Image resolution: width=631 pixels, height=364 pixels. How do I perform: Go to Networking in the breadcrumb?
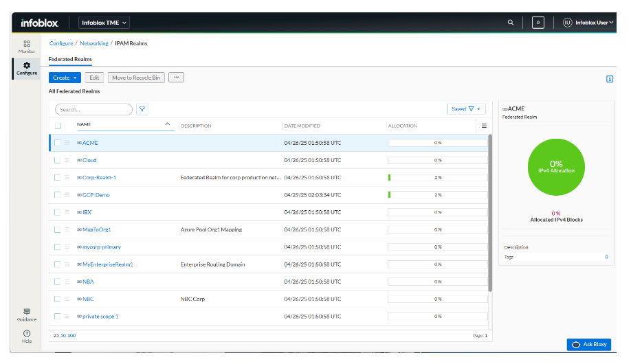(94, 43)
